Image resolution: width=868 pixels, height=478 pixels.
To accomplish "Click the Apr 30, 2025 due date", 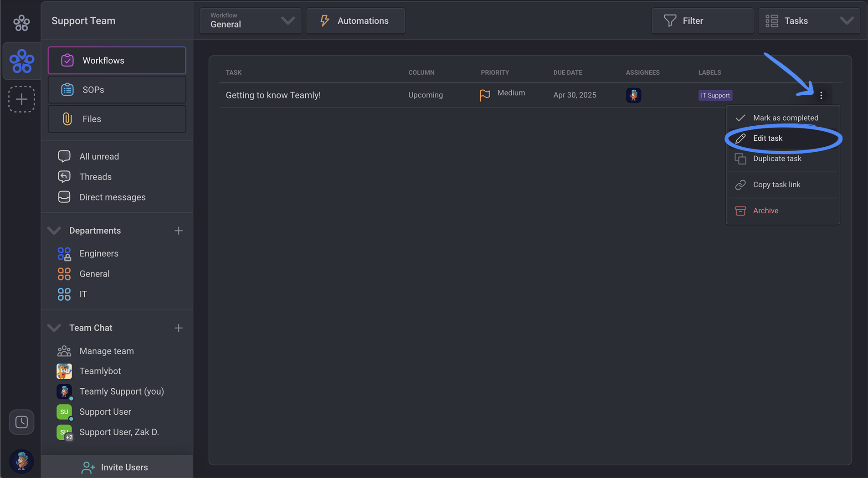I will click(575, 95).
